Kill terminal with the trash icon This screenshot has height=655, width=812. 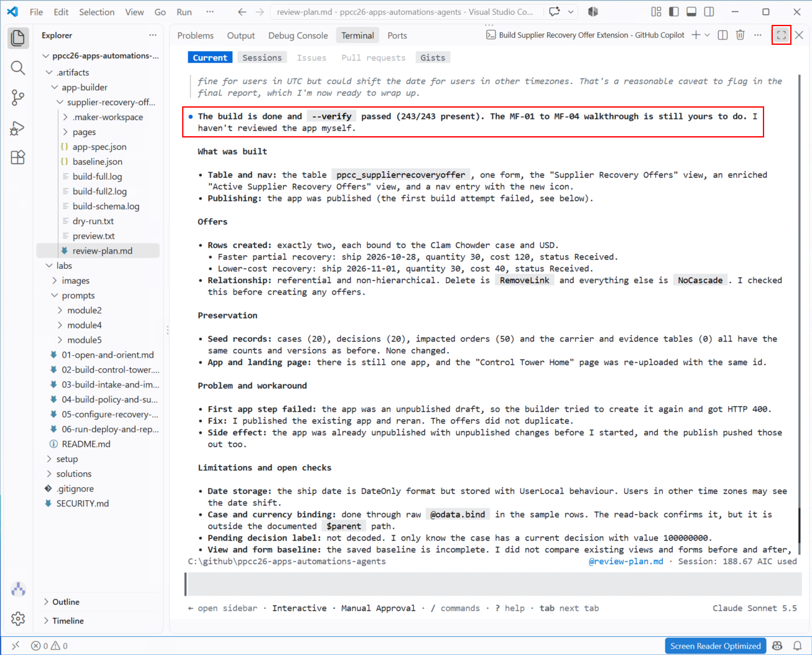coord(740,35)
